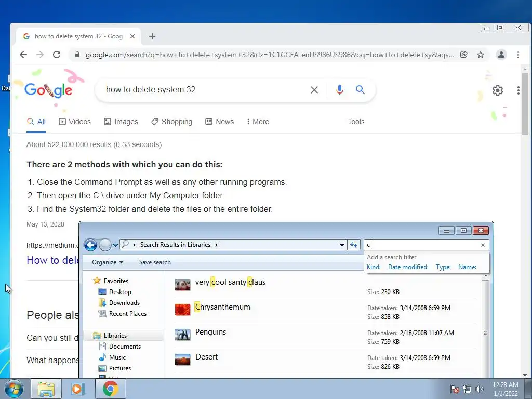
Task: Open Chrome three-dot menu
Action: click(518, 55)
